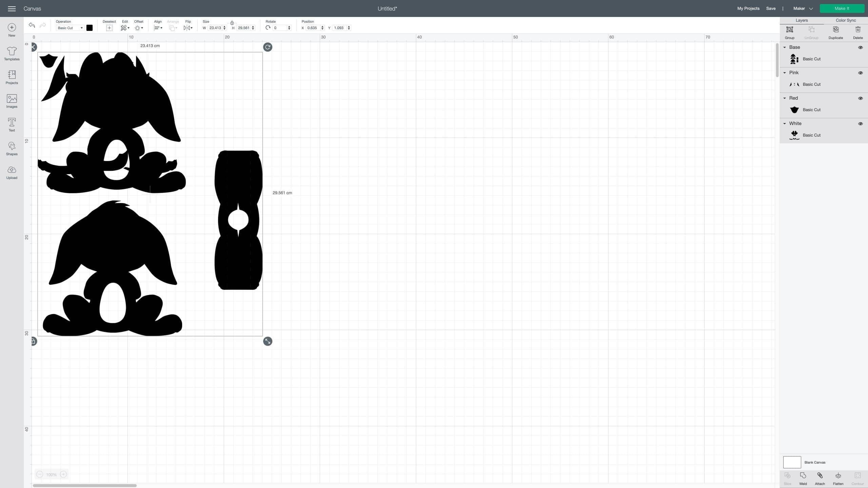Click the height size field
868x488 pixels.
[243, 28]
